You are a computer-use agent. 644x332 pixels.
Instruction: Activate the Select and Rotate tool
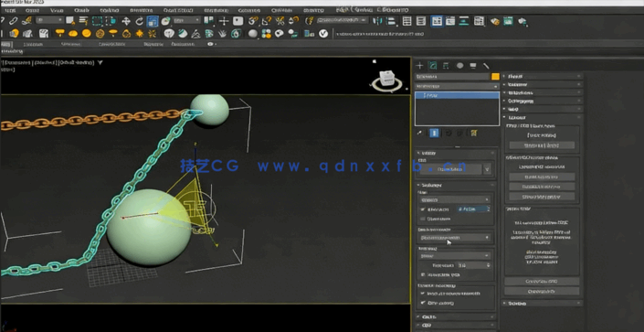pos(140,21)
